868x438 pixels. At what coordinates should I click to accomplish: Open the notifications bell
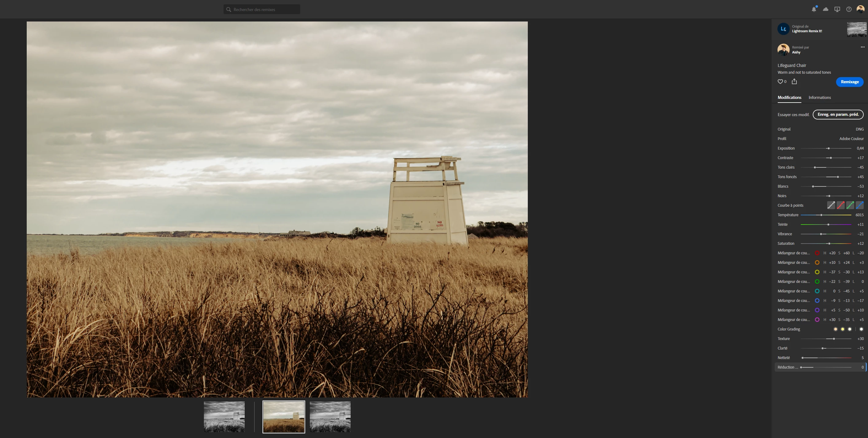click(814, 10)
